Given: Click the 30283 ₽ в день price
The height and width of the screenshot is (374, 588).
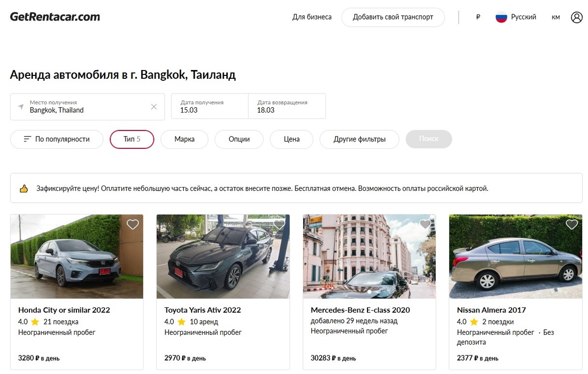Looking at the screenshot, I should [333, 358].
